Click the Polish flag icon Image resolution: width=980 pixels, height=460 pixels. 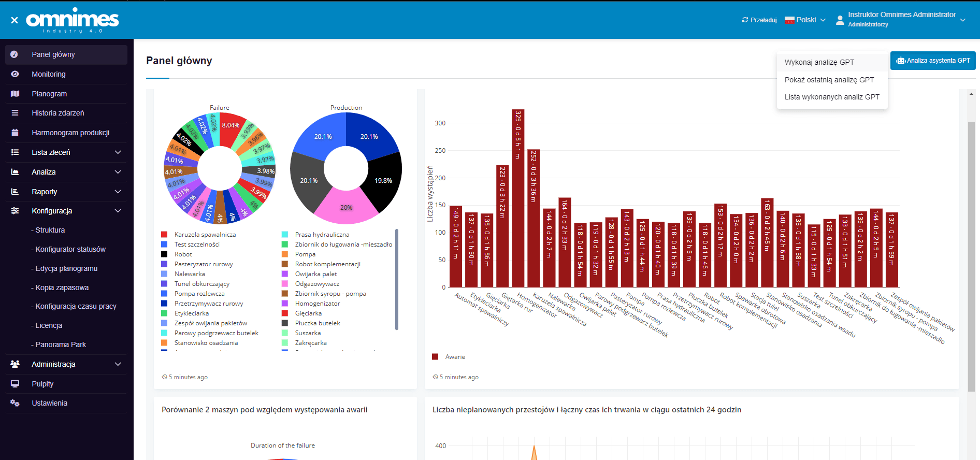tap(789, 20)
